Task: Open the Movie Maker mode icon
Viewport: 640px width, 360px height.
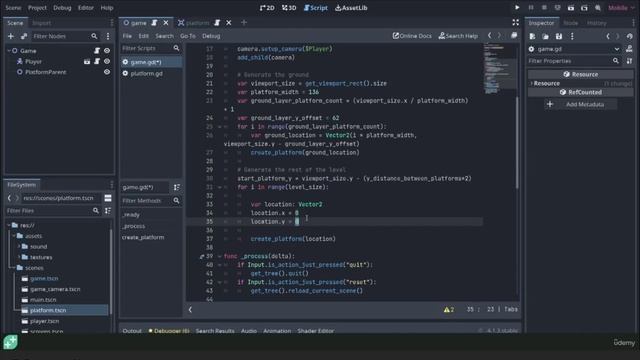Action: 598,7
